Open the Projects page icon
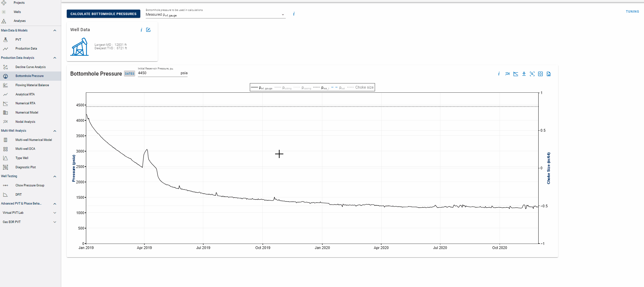This screenshot has height=287, width=644. (4, 3)
